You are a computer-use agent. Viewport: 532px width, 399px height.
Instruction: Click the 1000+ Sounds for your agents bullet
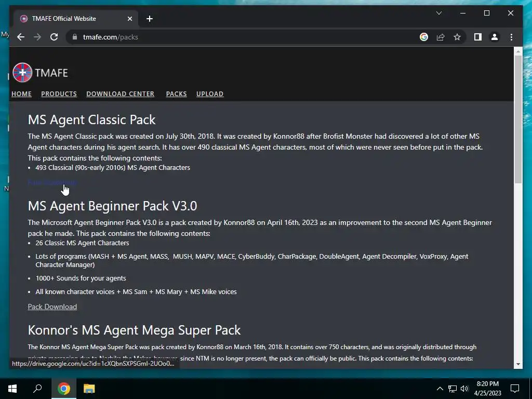coord(81,278)
